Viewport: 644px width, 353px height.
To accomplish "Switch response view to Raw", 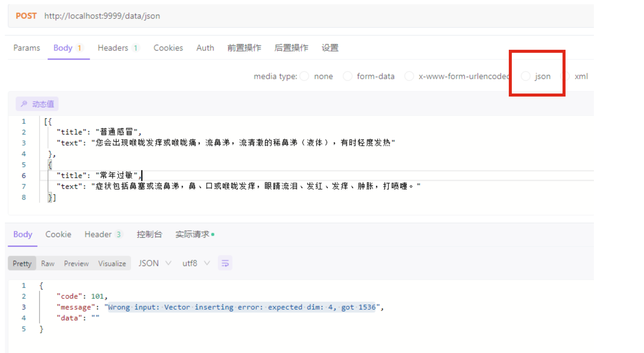I will (x=47, y=263).
